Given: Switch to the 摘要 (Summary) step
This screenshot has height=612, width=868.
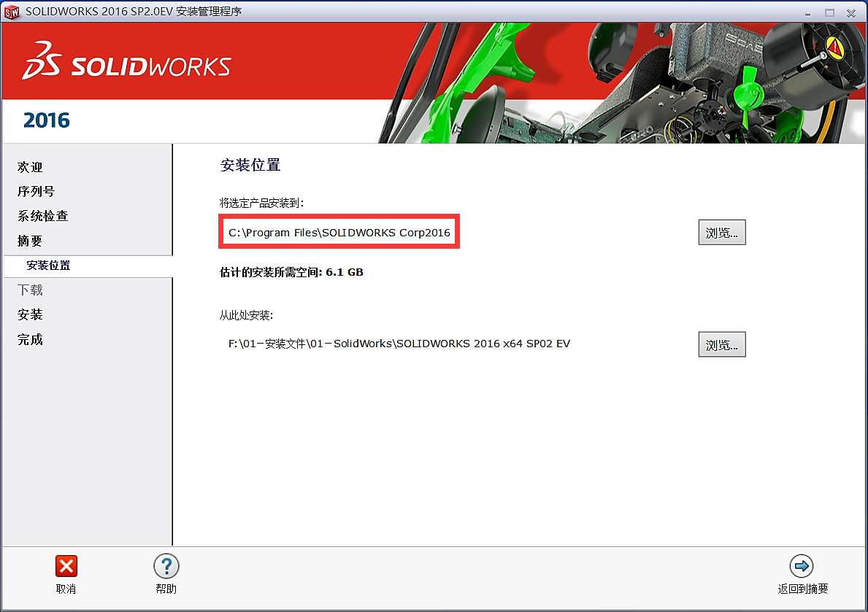Looking at the screenshot, I should click(31, 241).
